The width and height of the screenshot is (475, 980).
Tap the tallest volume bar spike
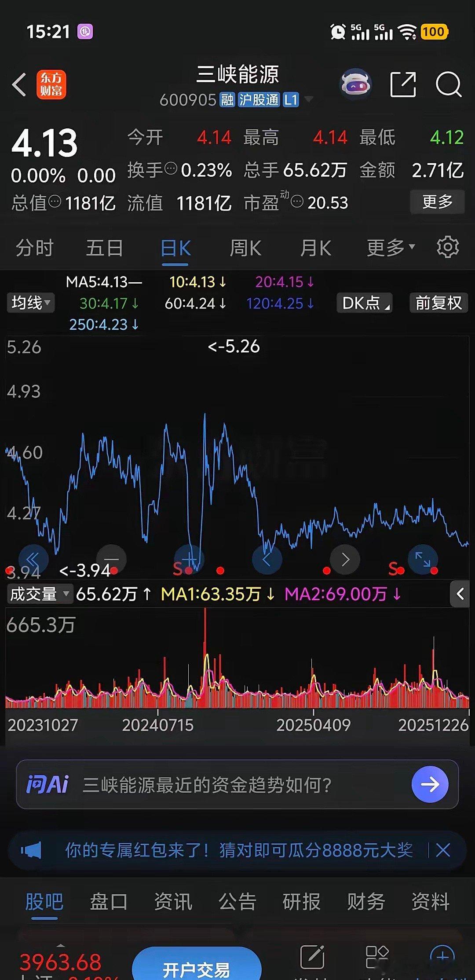click(205, 657)
